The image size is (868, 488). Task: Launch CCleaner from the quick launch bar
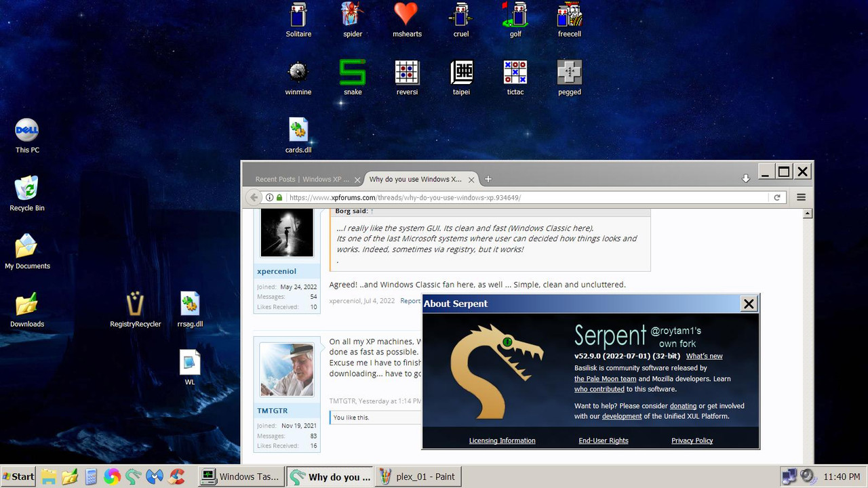(177, 476)
